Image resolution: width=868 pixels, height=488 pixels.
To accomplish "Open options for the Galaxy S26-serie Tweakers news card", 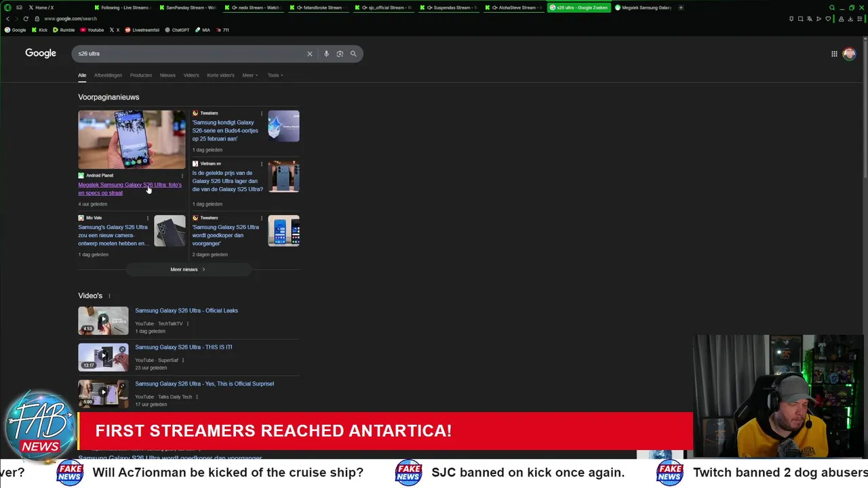I will coord(261,113).
